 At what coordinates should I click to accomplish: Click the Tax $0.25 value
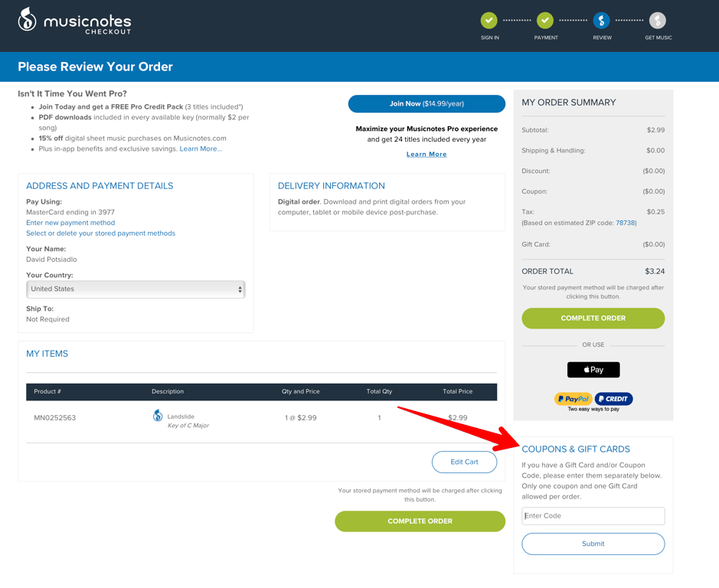point(655,212)
